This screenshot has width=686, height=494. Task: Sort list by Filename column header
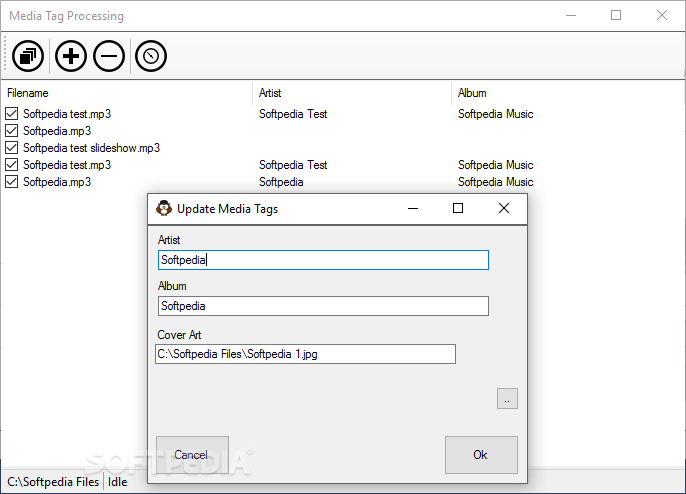[x=127, y=93]
